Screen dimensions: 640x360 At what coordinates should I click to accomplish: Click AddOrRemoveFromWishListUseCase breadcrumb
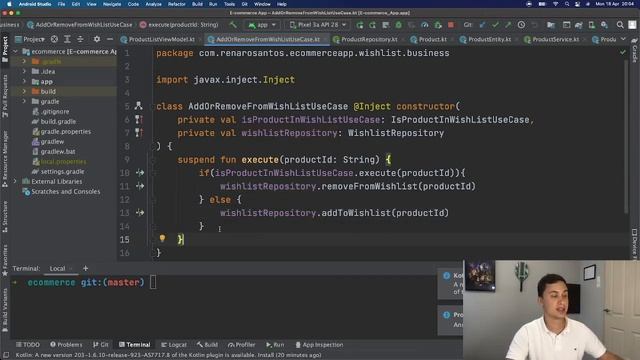click(80, 25)
